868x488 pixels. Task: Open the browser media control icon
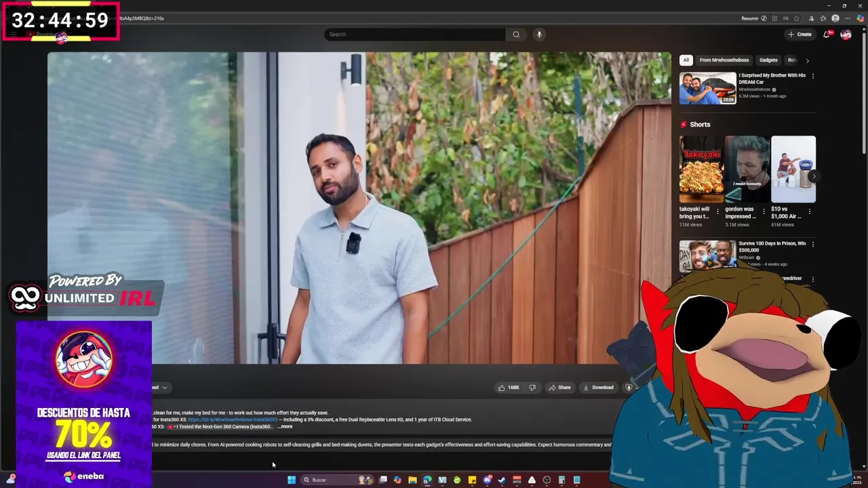click(x=811, y=18)
